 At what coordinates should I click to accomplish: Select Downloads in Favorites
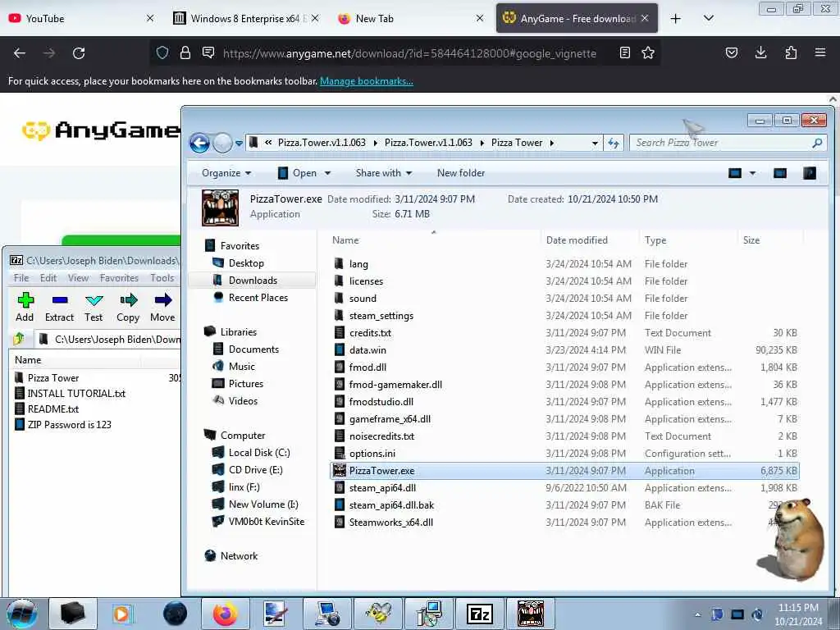point(253,281)
